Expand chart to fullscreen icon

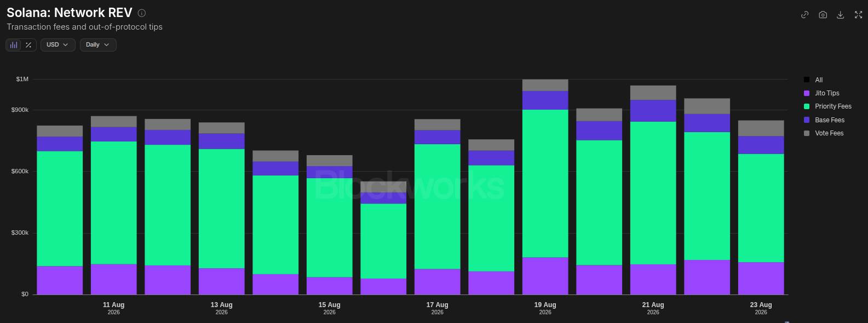click(858, 15)
